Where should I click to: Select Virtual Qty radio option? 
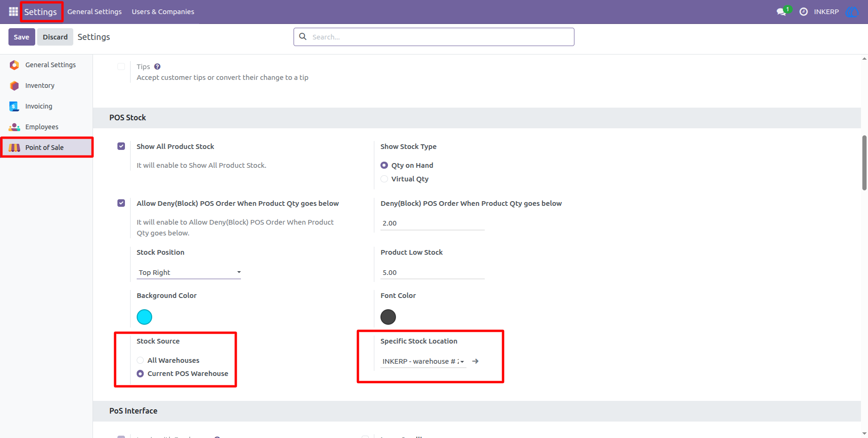click(x=384, y=179)
